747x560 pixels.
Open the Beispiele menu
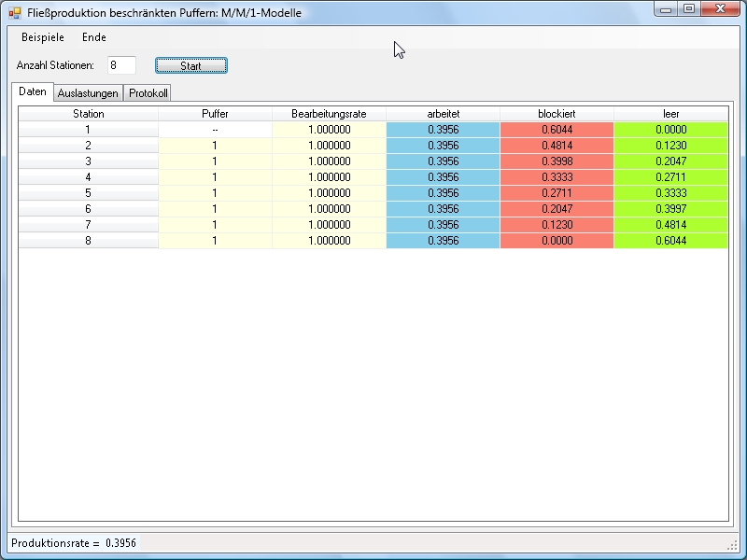[43, 37]
